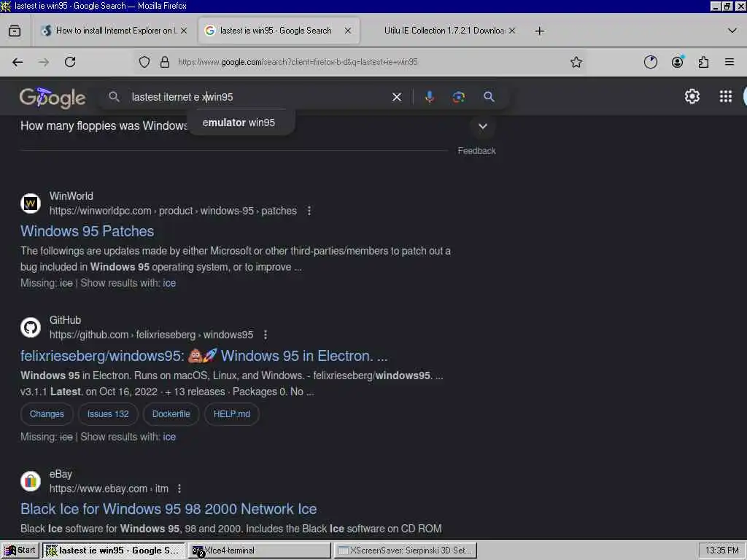Open the 'Windows 95 Patches' result
Screen dimensions: 747x560
[x=88, y=231]
